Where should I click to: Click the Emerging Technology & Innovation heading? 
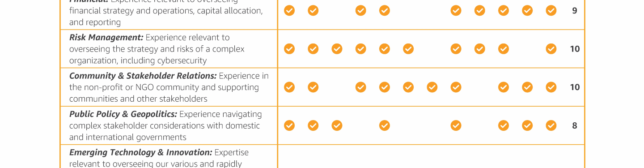click(141, 152)
